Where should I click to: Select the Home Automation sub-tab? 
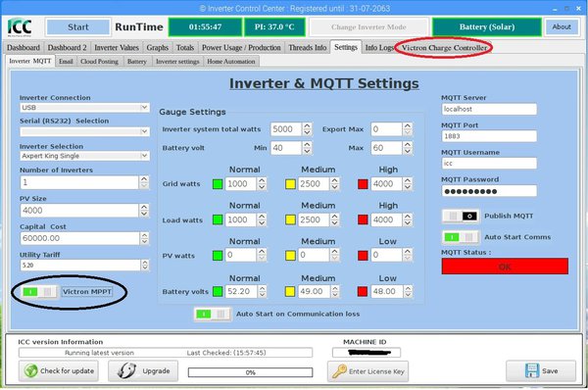coord(231,62)
